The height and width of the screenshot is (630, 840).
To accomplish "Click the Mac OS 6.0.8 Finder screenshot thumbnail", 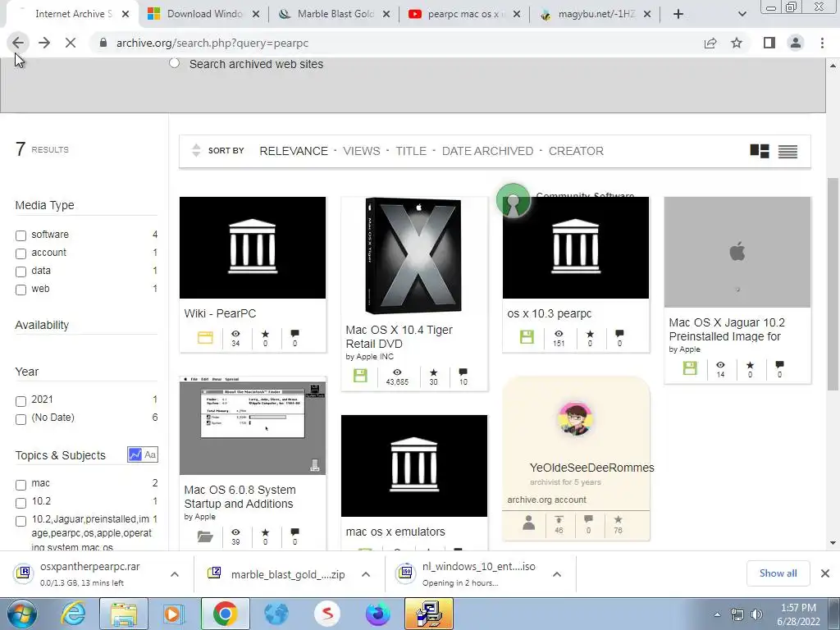I will 253,426.
